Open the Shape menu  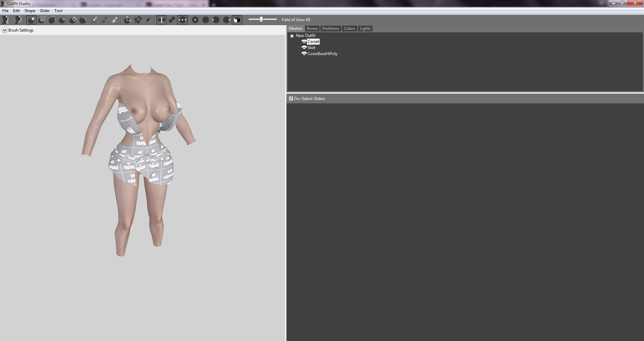[x=30, y=11]
